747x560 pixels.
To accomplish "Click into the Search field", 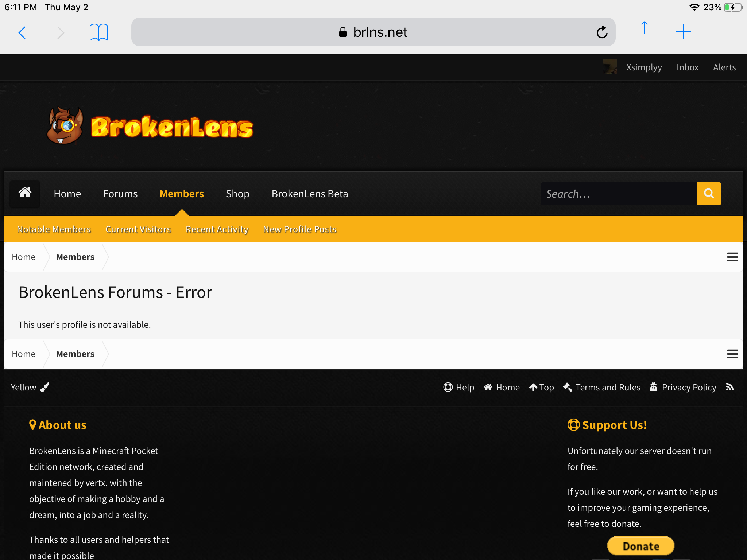I will pyautogui.click(x=618, y=194).
